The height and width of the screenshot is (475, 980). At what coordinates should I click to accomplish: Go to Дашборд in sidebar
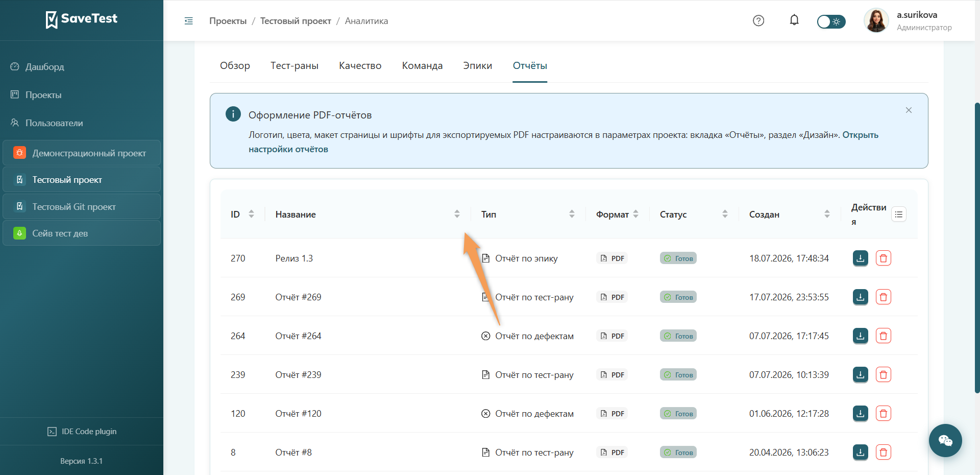tap(44, 67)
